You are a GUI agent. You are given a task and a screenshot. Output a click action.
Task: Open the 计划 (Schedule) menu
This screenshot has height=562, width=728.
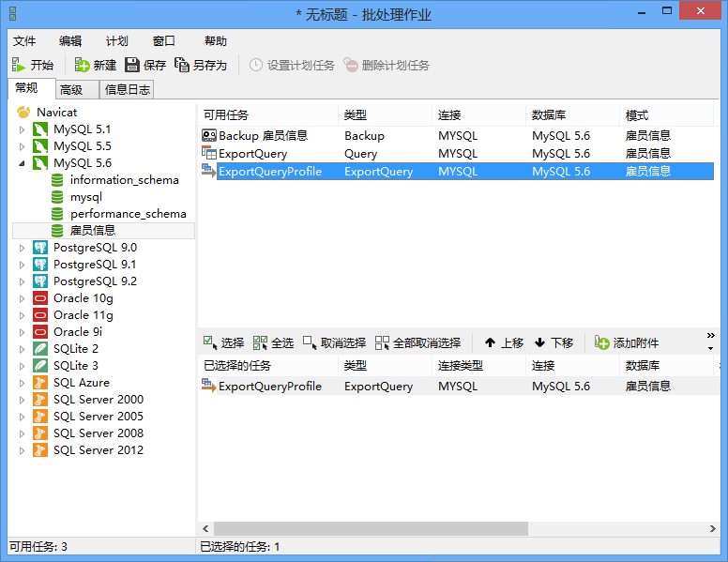click(117, 41)
